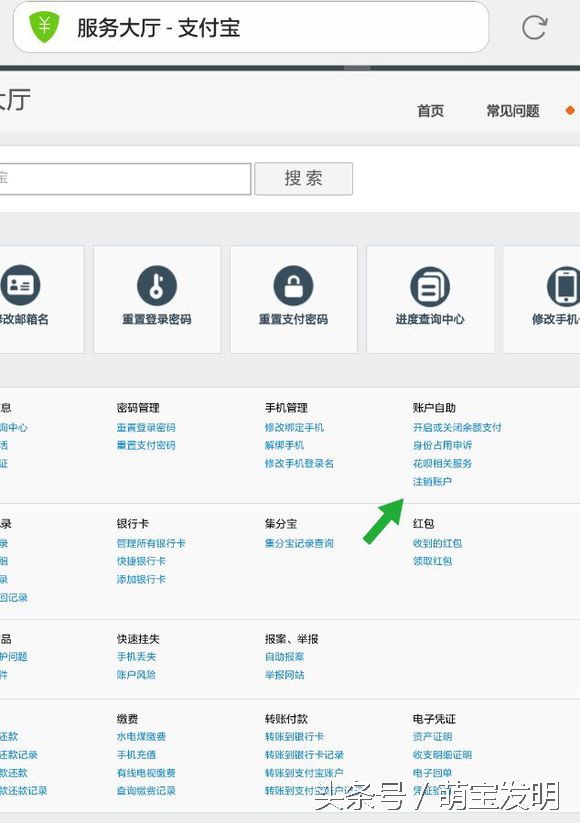Select 手机丢失 under 快速挂失
The width and height of the screenshot is (580, 823).
[x=136, y=657]
